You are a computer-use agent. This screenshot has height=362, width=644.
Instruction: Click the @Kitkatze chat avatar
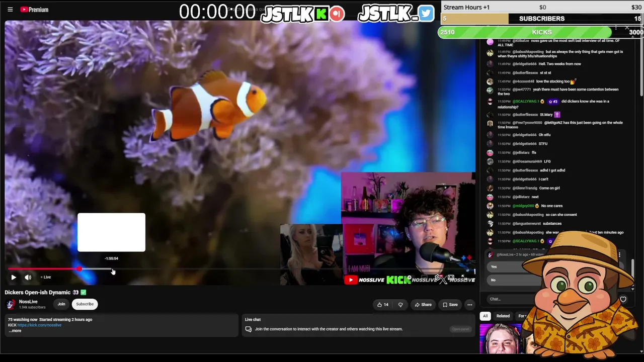pos(490,42)
